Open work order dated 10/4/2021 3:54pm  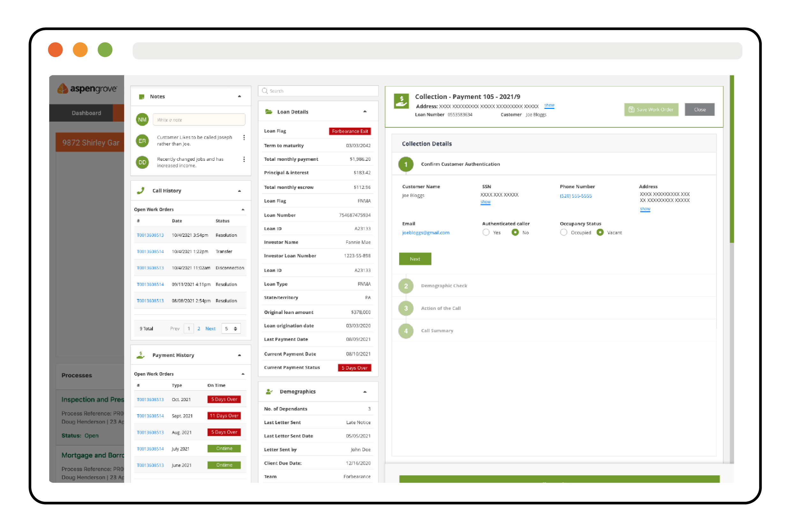[150, 235]
